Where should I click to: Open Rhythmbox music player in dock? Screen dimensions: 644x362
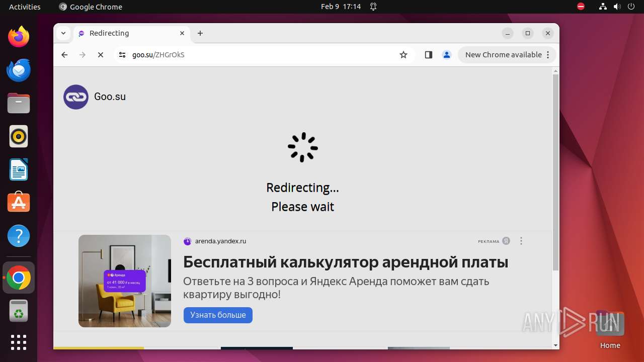pyautogui.click(x=19, y=136)
